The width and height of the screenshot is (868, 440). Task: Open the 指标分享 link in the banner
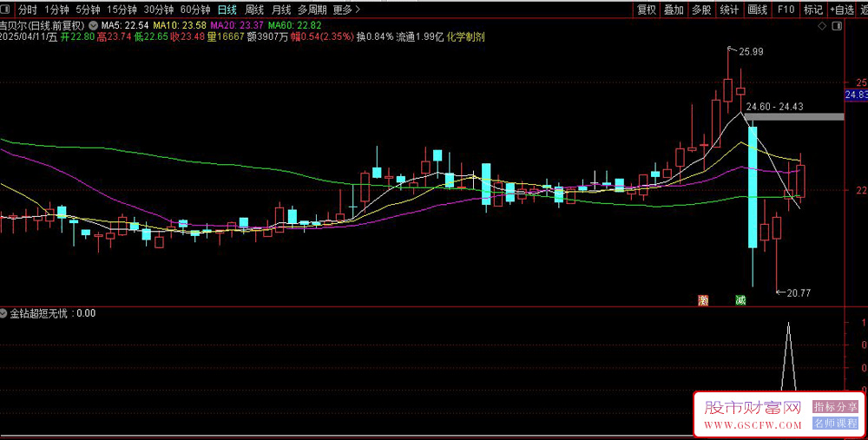pos(835,407)
